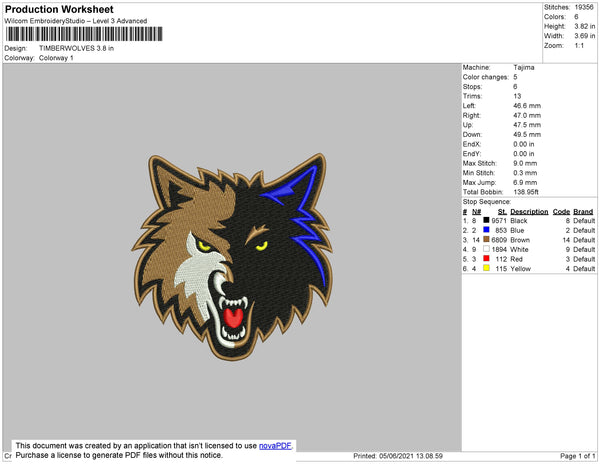The width and height of the screenshot is (600, 464).
Task: Select the machine value 'Tajima'
Action: [524, 67]
